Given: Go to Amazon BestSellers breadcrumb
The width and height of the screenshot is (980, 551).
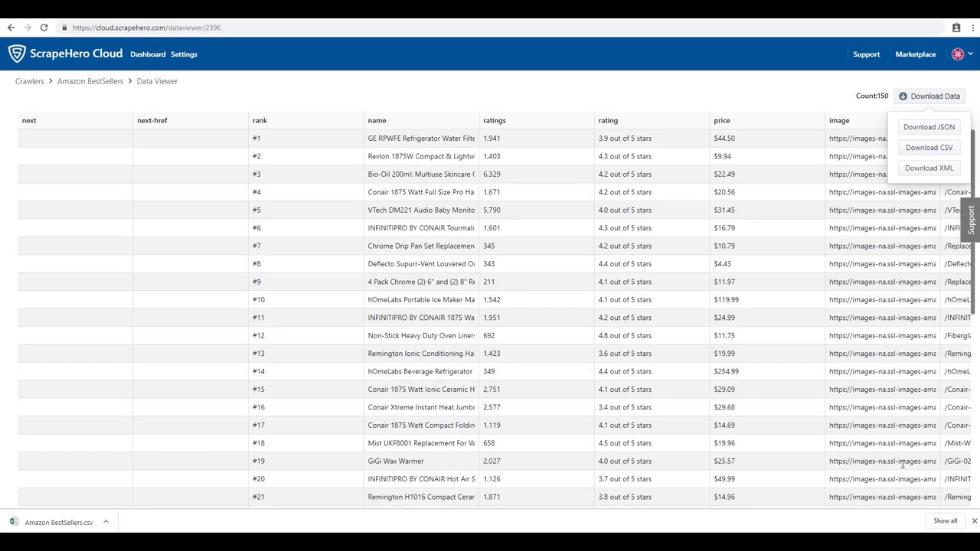Looking at the screenshot, I should [90, 81].
